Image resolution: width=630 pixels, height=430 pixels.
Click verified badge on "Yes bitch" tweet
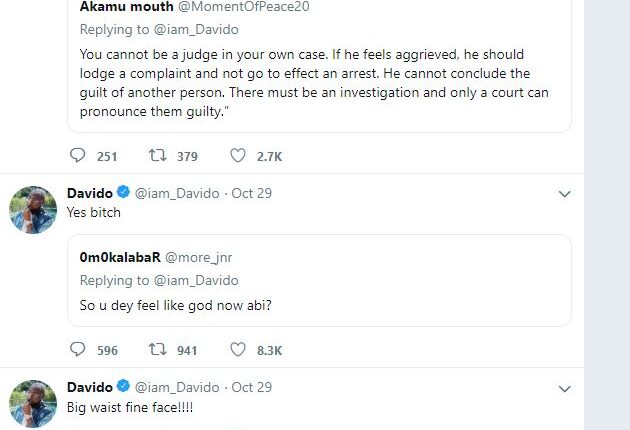(x=124, y=193)
